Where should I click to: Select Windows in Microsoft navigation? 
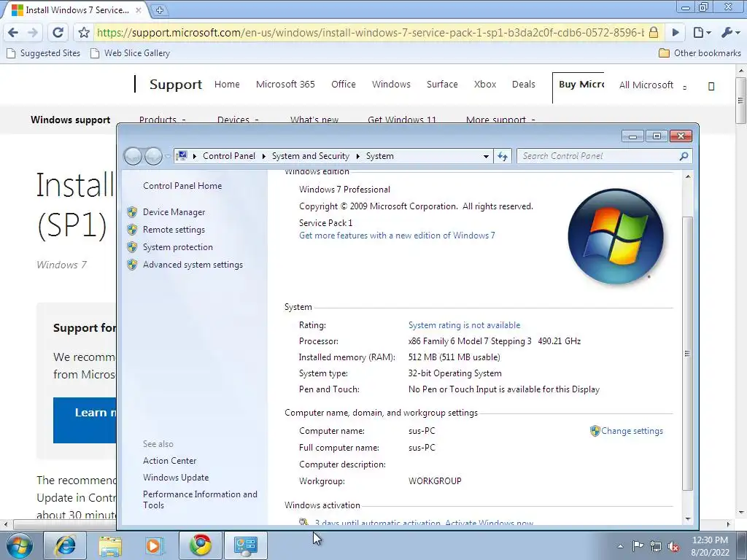391,85
